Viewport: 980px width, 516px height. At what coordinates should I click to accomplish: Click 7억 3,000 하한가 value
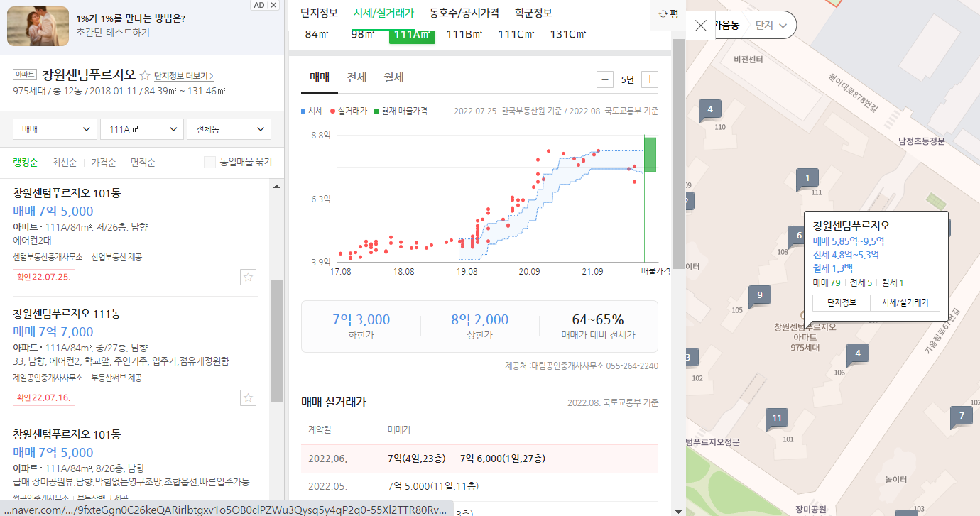point(361,319)
